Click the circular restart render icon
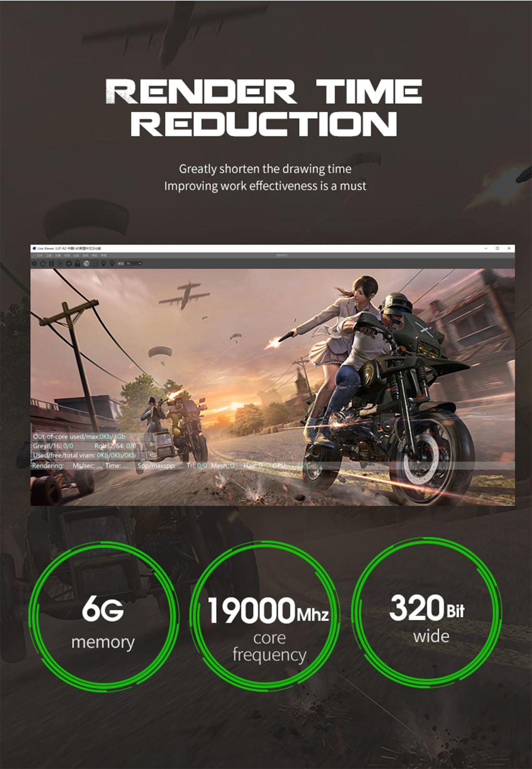 (x=43, y=263)
